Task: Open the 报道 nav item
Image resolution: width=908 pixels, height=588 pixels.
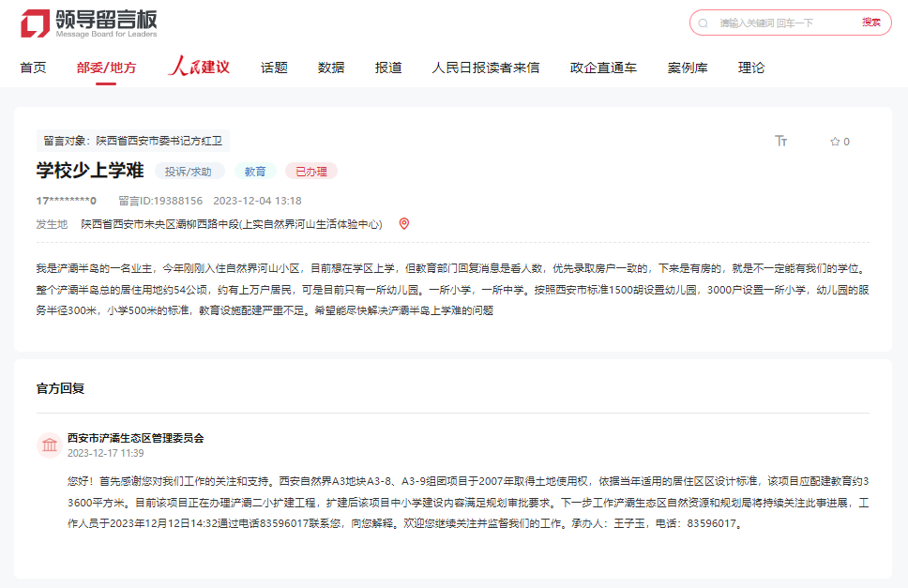Action: click(x=388, y=68)
